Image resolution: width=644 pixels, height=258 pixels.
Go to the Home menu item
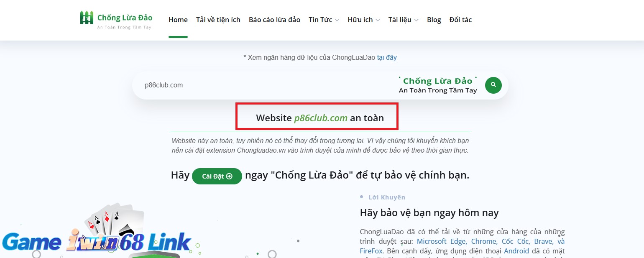pyautogui.click(x=178, y=20)
